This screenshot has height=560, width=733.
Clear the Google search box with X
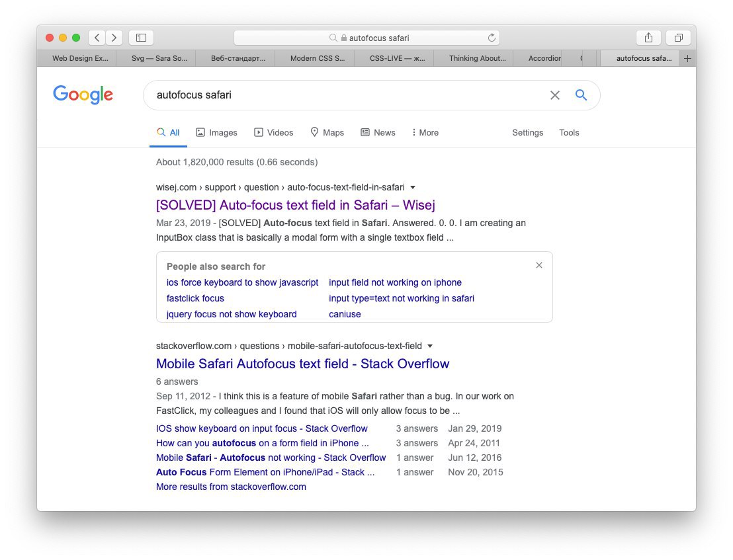(555, 95)
